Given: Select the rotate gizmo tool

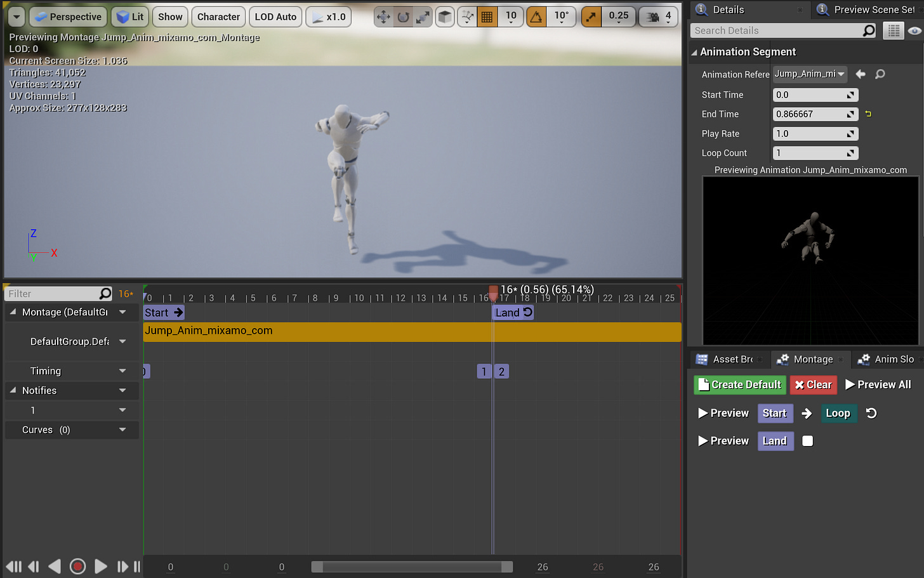Looking at the screenshot, I should point(403,17).
